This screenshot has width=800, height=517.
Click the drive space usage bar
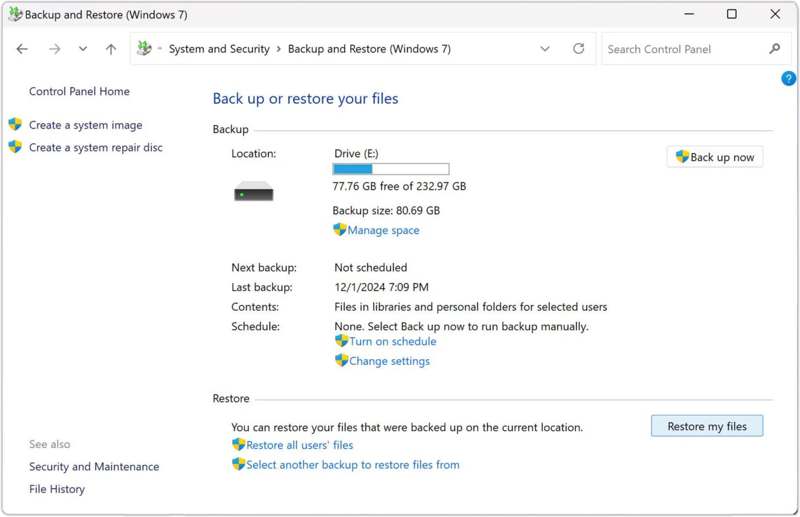click(390, 169)
